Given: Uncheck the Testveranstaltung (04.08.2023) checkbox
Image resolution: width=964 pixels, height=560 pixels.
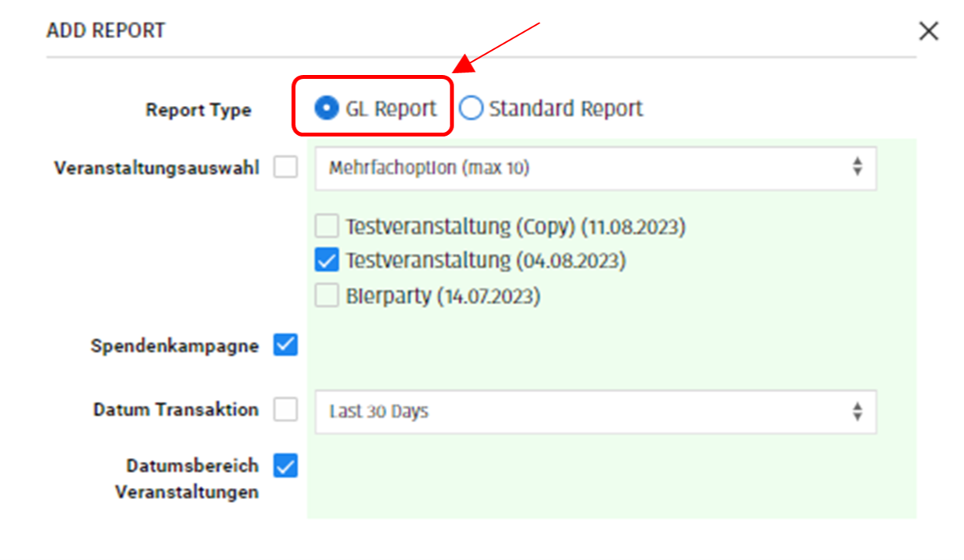Looking at the screenshot, I should point(326,260).
